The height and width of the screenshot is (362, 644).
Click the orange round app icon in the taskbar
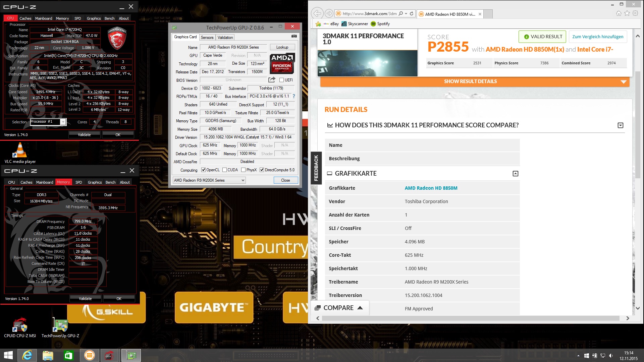pyautogui.click(x=89, y=355)
